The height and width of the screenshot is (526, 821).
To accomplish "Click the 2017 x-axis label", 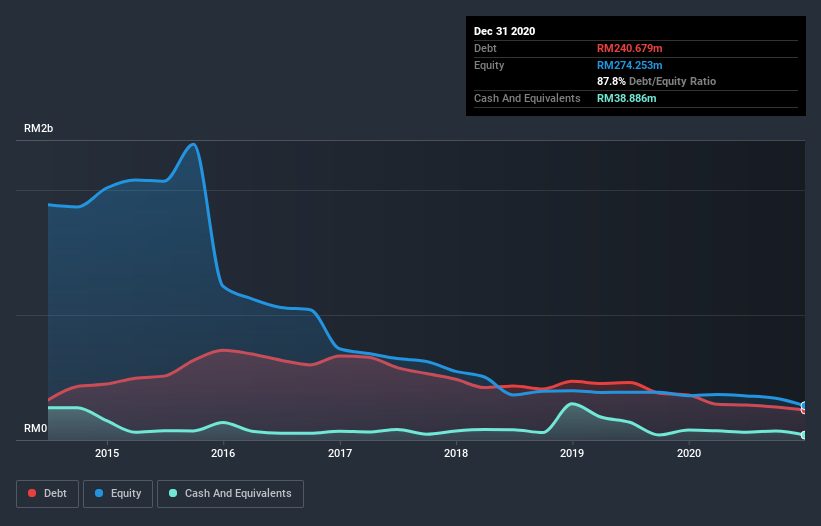I will [x=340, y=453].
